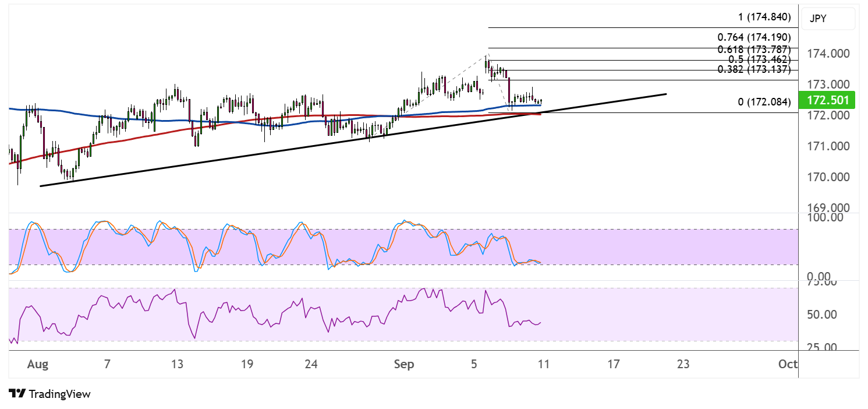The width and height of the screenshot is (868, 409).
Task: Click the Oct date label on time axis
Action: click(788, 365)
